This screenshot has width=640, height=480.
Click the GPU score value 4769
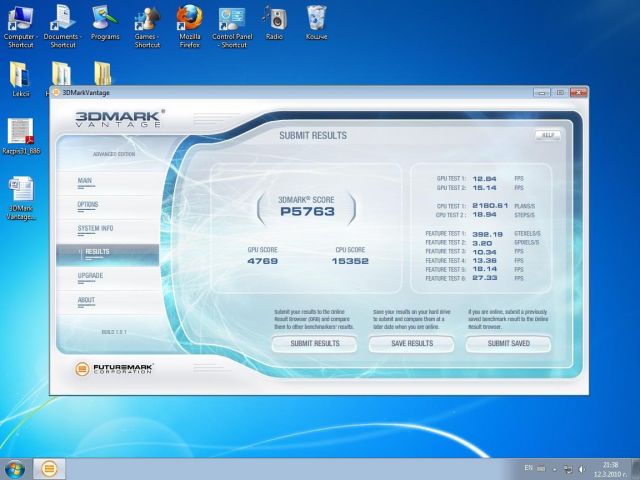click(262, 261)
